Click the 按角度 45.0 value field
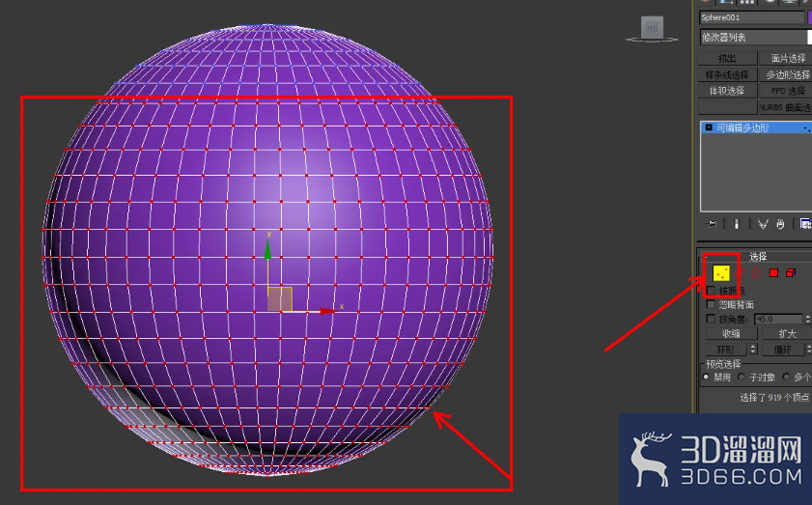This screenshot has width=812, height=505. [778, 319]
